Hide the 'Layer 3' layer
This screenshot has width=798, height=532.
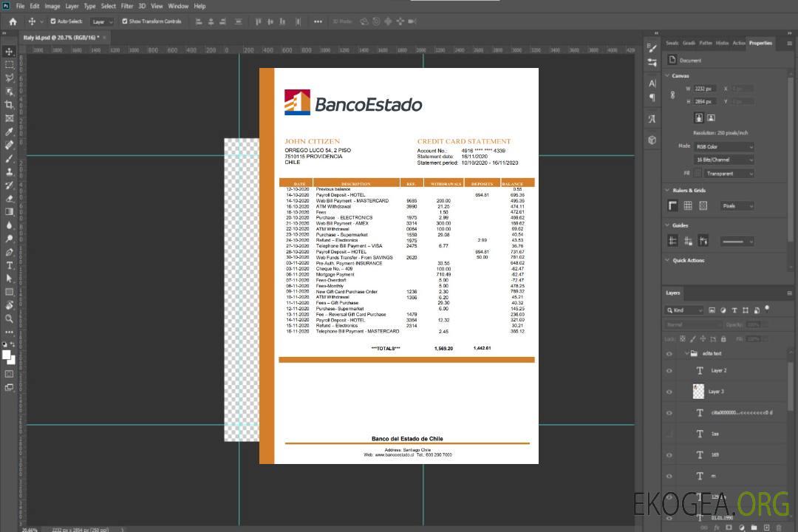pyautogui.click(x=669, y=392)
